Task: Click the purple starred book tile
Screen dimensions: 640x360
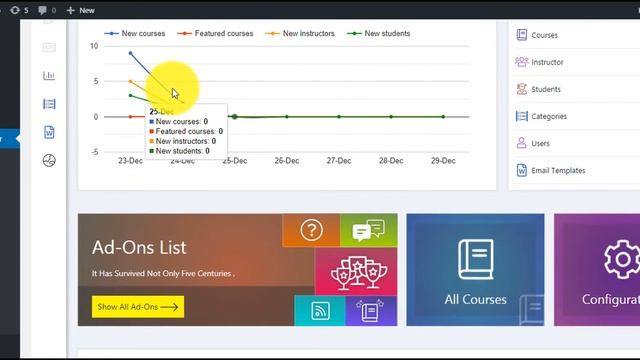Action: pos(371,311)
